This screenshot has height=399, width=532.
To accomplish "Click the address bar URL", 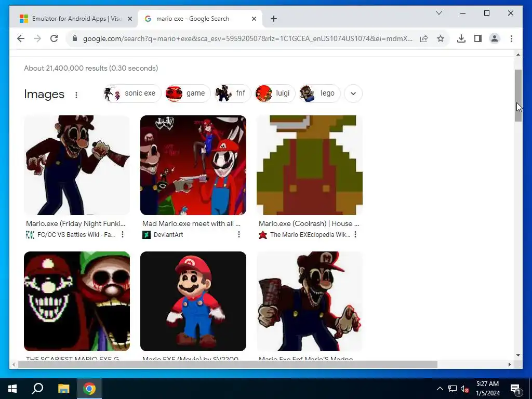I will tap(248, 38).
